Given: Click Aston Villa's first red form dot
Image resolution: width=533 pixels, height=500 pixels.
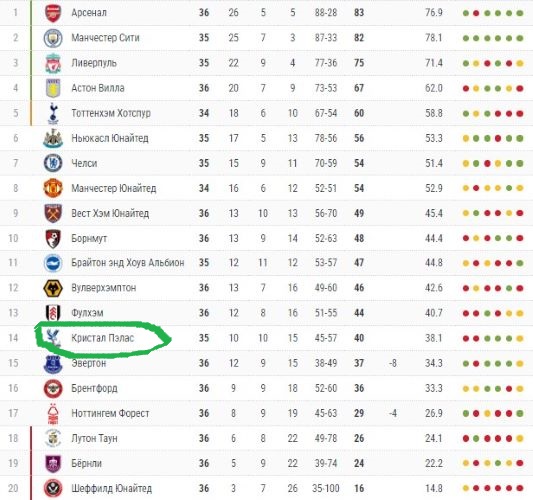Looking at the screenshot, I should pyautogui.click(x=466, y=88).
